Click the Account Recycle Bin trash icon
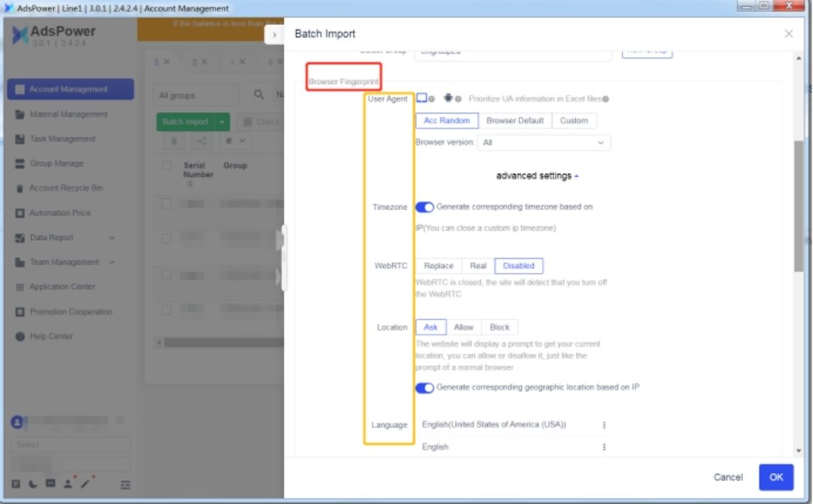 (x=20, y=188)
